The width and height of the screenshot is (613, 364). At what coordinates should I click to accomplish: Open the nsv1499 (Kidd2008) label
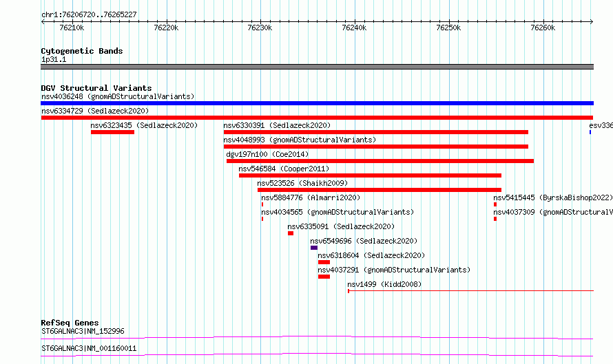(x=385, y=284)
